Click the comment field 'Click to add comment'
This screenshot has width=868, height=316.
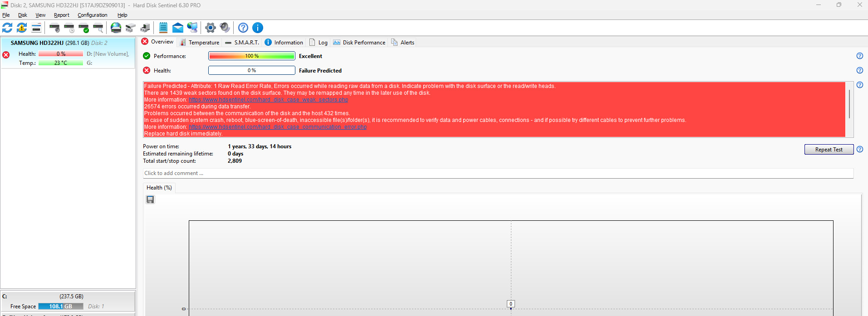pos(498,173)
